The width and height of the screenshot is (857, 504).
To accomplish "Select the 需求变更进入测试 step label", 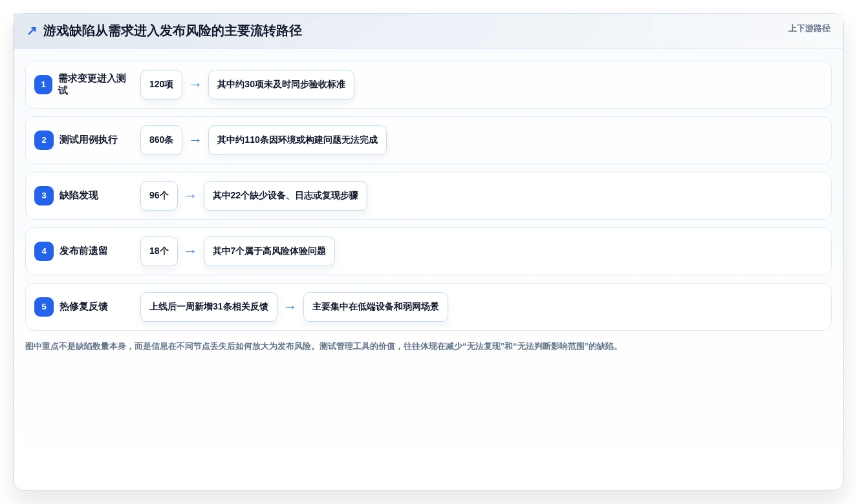I will [x=92, y=85].
